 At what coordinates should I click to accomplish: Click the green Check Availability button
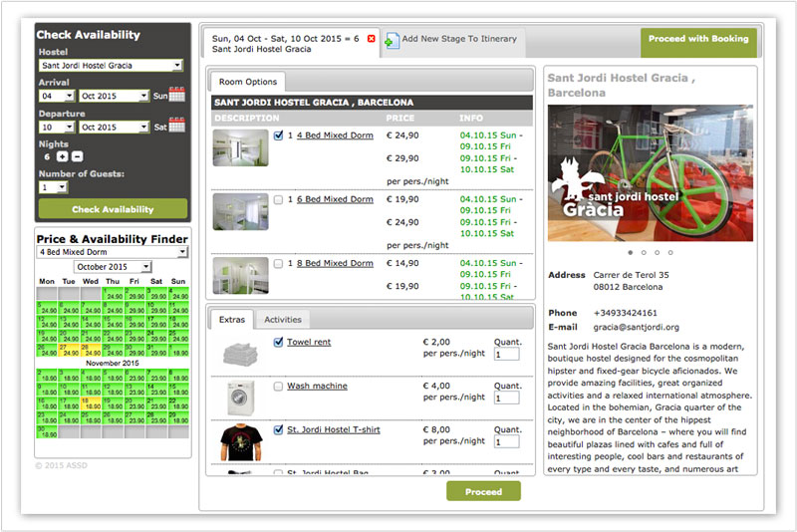(113, 209)
